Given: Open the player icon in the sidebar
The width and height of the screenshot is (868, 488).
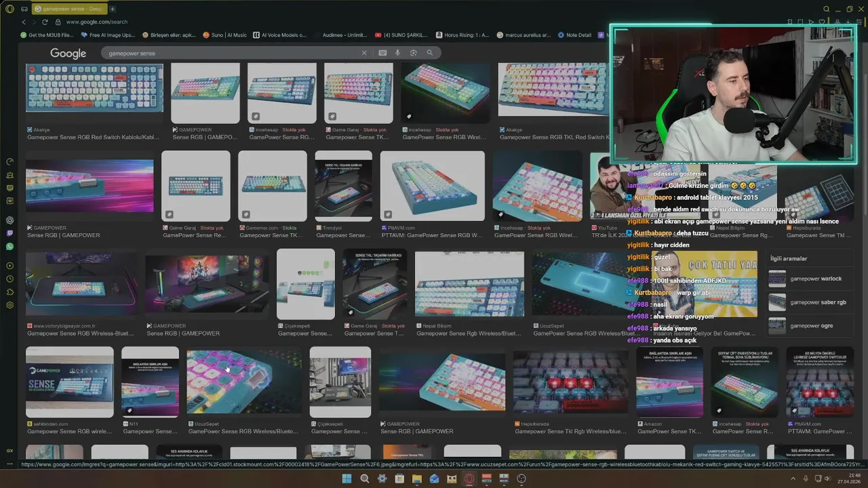Looking at the screenshot, I should 9,266.
